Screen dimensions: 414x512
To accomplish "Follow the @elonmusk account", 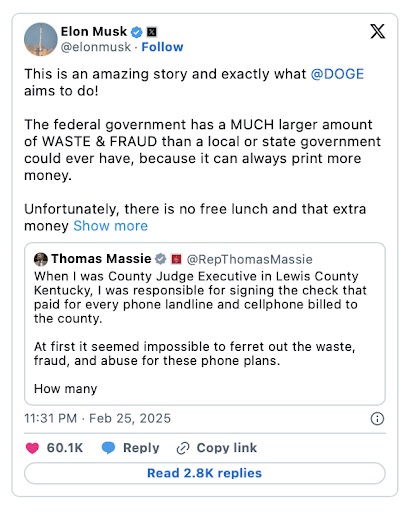I will coord(162,47).
